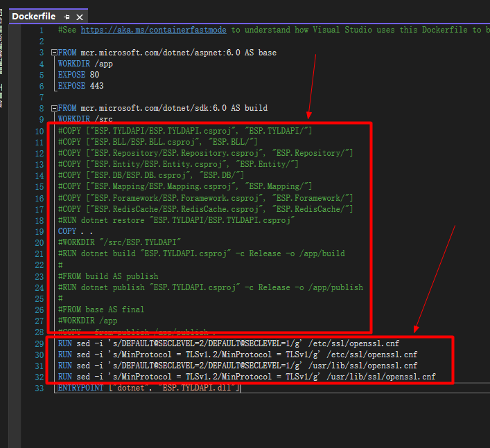Click the commented WORKDIR /src/ESP.TYLDAPI line
The image size is (490, 448).
point(119,242)
